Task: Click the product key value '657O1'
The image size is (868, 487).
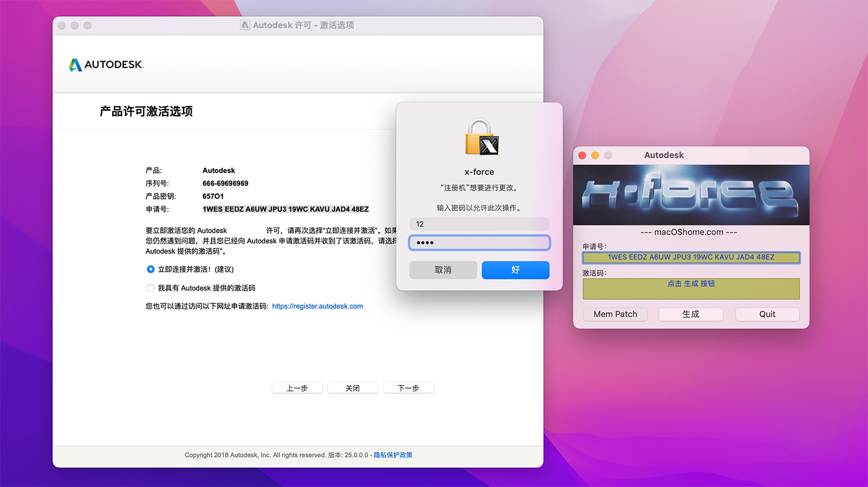Action: tap(213, 196)
